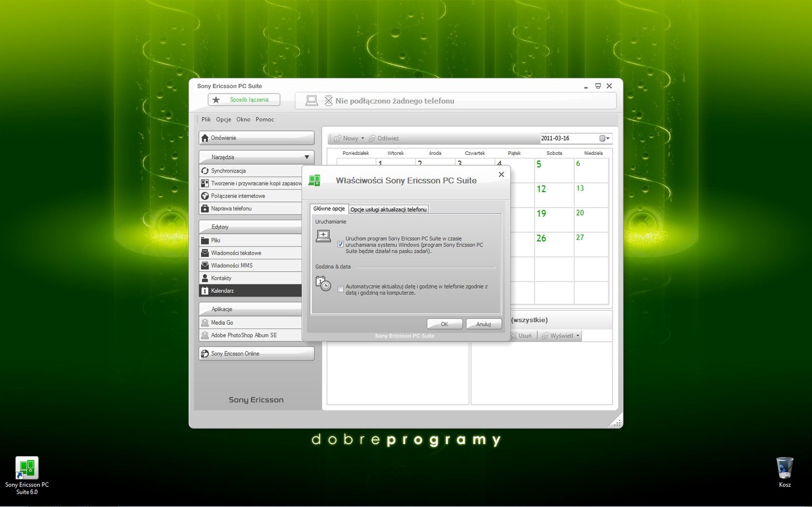Open the Pomoc menu
This screenshot has height=507, width=812.
[265, 119]
